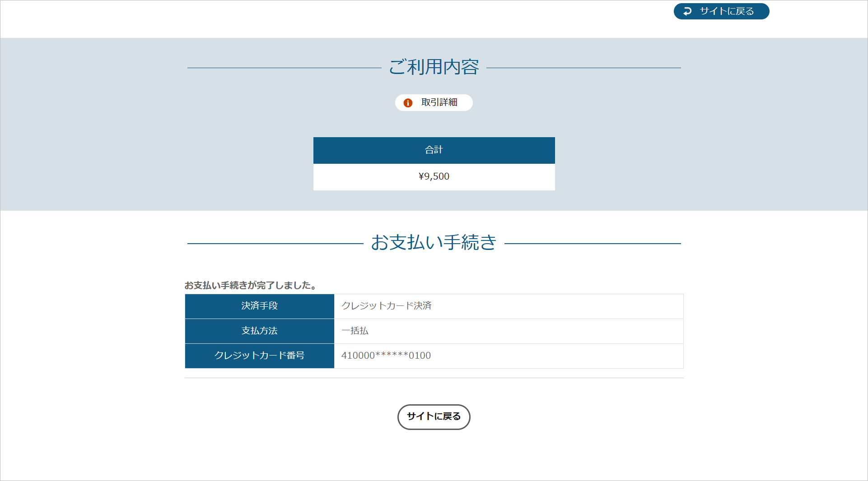Click the ご利用内容 section heading
The image size is (868, 481).
tap(434, 67)
